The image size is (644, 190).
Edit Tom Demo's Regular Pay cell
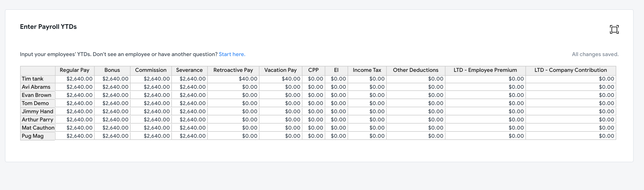click(x=75, y=103)
